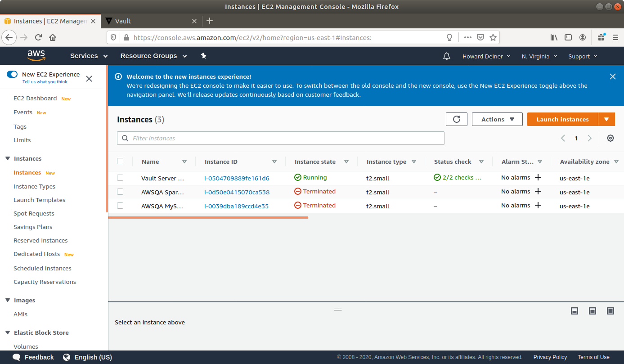The height and width of the screenshot is (364, 624).
Task: Open N. Virginia region selector
Action: [539, 56]
